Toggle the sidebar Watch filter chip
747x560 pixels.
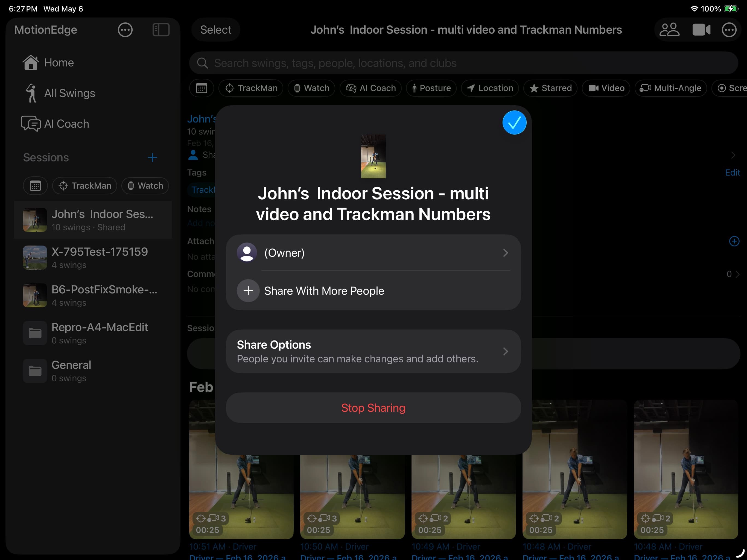pos(145,186)
